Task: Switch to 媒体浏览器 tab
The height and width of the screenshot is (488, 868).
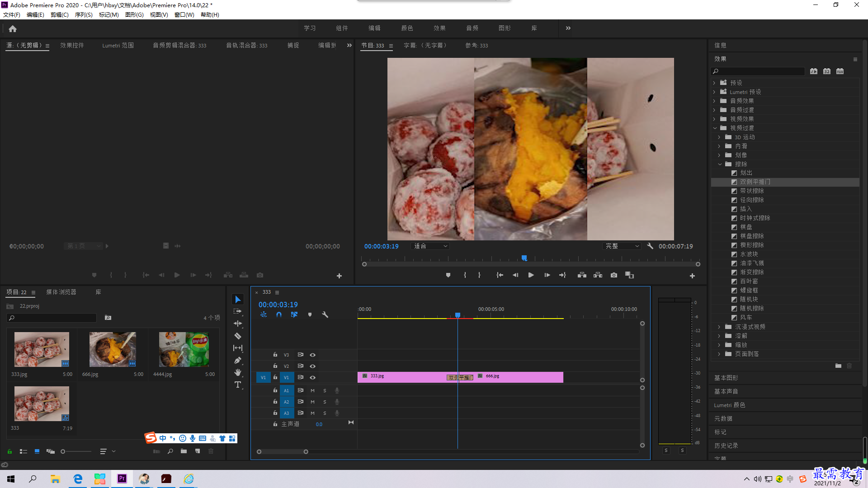Action: tap(61, 292)
